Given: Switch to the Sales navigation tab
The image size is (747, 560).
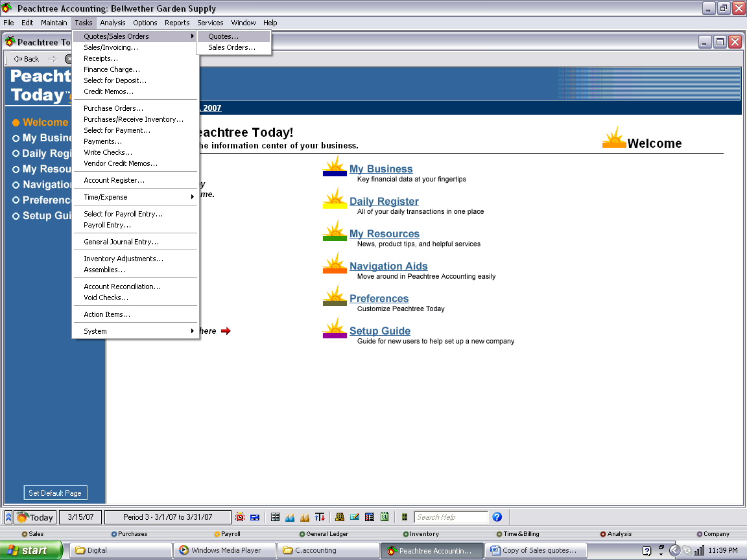Looking at the screenshot, I should (32, 534).
